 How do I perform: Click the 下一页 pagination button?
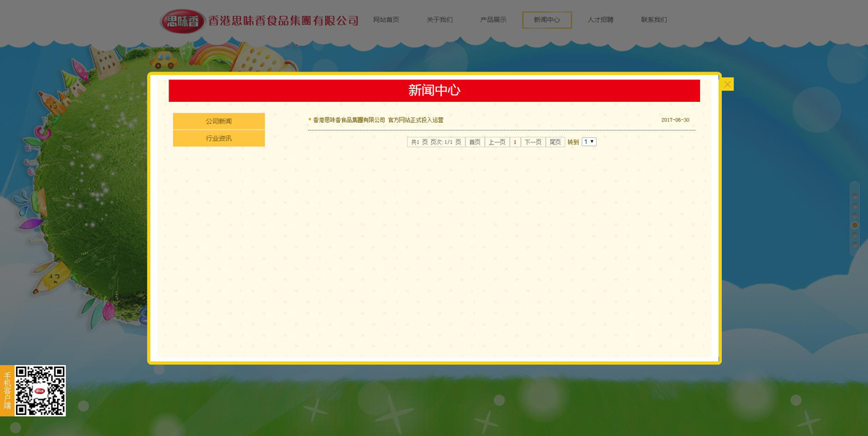532,142
